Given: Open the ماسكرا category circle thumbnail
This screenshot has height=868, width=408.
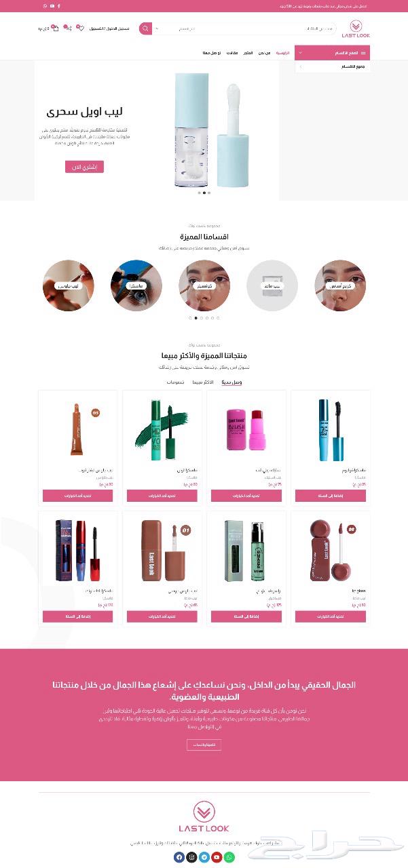Looking at the screenshot, I should point(136,285).
